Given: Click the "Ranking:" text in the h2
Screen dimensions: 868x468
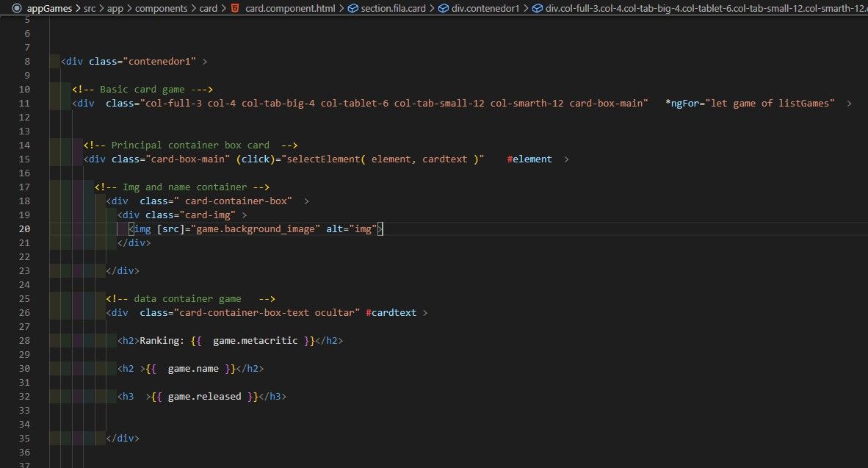Looking at the screenshot, I should 162,341.
